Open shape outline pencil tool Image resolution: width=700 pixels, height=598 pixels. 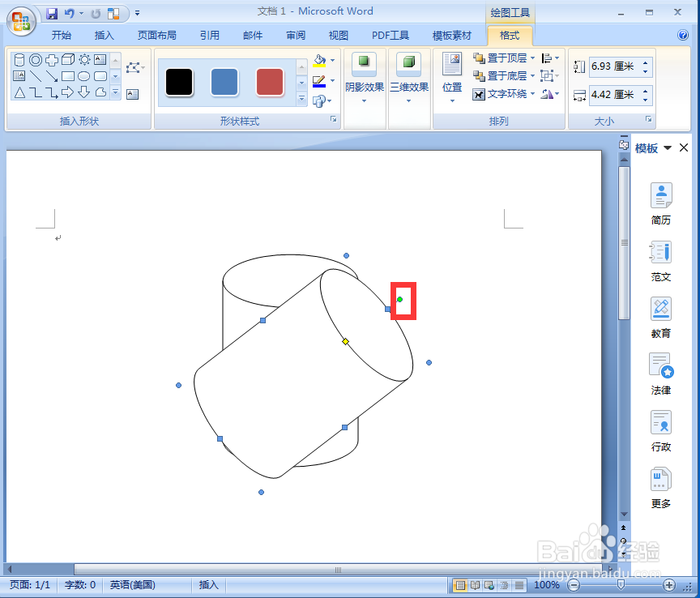319,81
